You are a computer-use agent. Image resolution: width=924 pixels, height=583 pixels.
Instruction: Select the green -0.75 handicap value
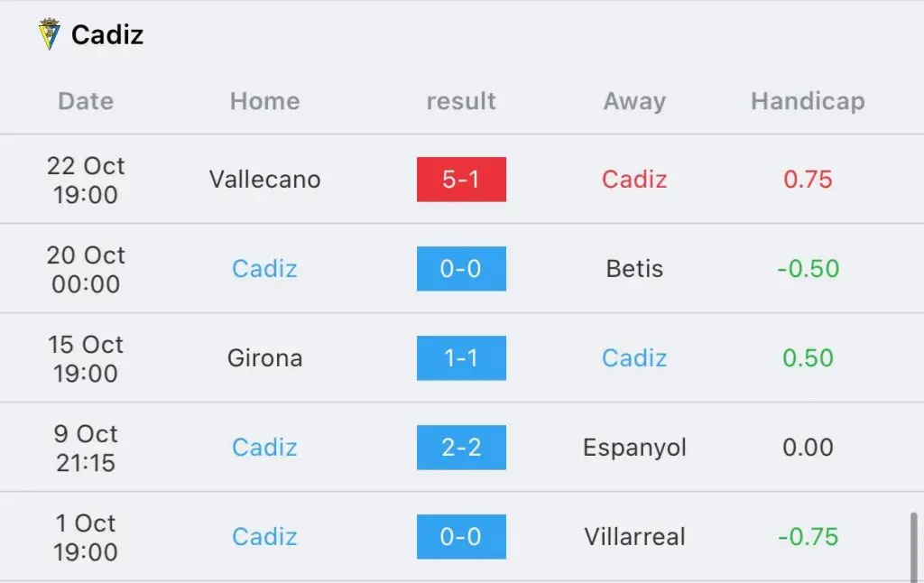pyautogui.click(x=808, y=536)
